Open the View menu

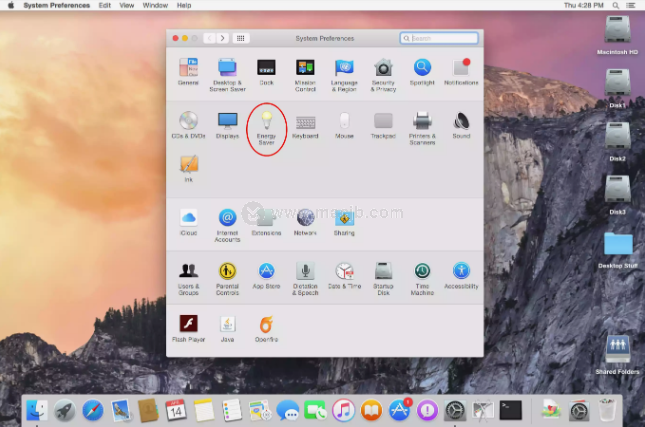pyautogui.click(x=126, y=5)
